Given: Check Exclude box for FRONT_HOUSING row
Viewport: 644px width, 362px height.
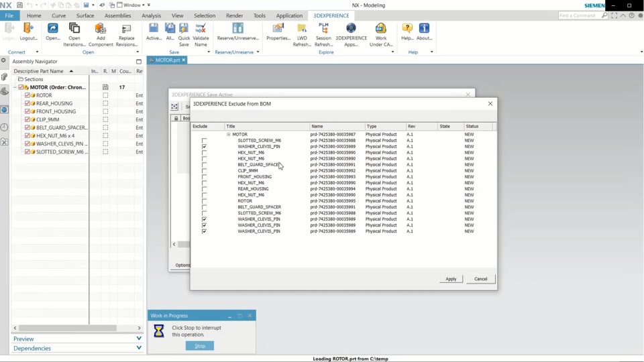Looking at the screenshot, I should (204, 177).
